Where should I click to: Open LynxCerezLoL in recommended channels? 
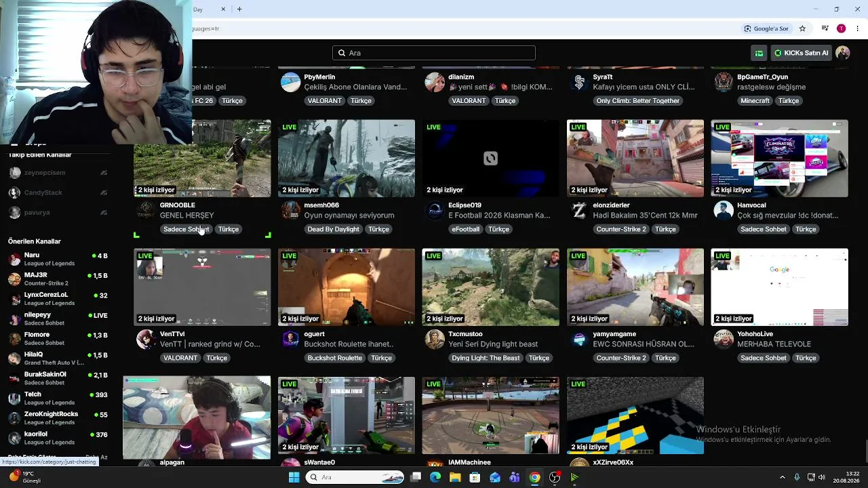58,299
